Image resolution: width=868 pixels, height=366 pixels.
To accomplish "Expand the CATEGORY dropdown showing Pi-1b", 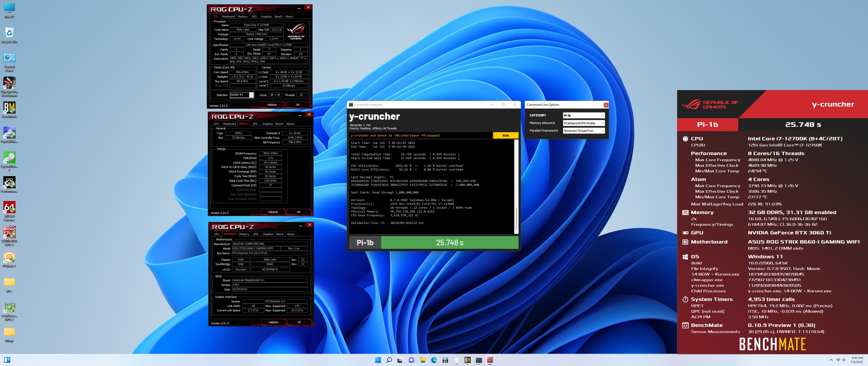I will 584,115.
